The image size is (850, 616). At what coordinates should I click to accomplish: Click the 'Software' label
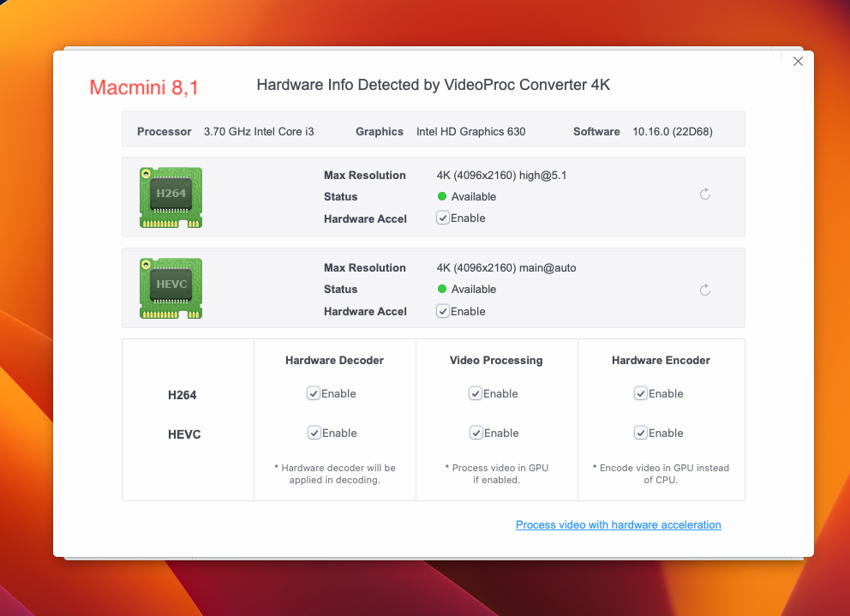(597, 132)
